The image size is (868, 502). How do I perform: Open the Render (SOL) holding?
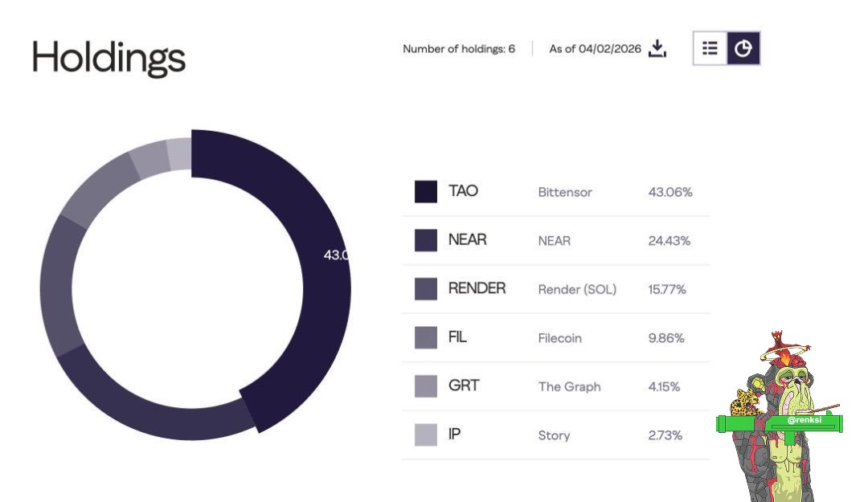577,290
